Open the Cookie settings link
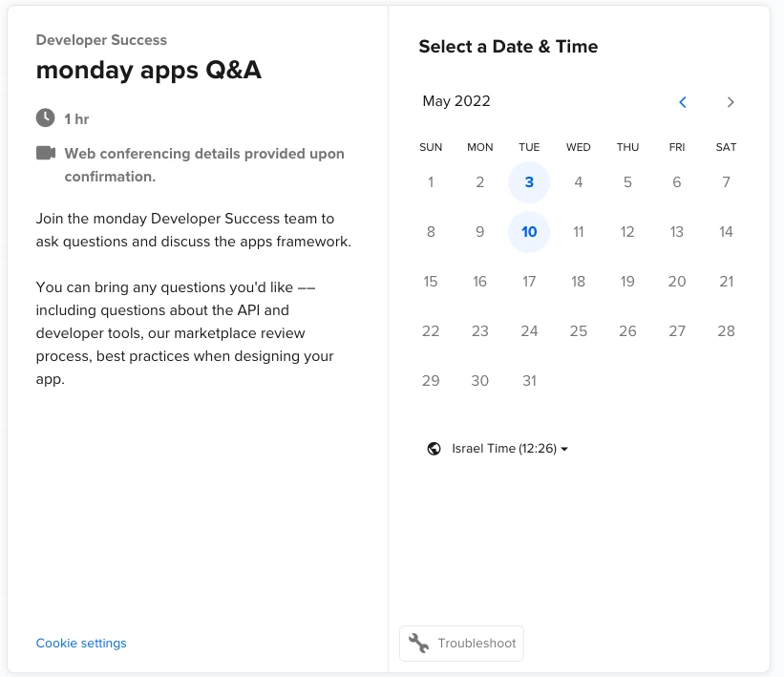784x677 pixels. pyautogui.click(x=81, y=643)
